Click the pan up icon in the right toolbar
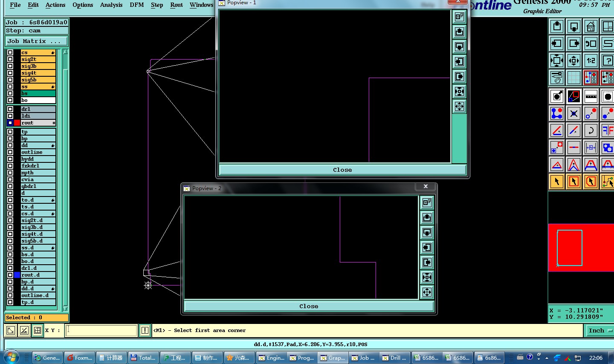Image resolution: width=614 pixels, height=364 pixels. (557, 26)
